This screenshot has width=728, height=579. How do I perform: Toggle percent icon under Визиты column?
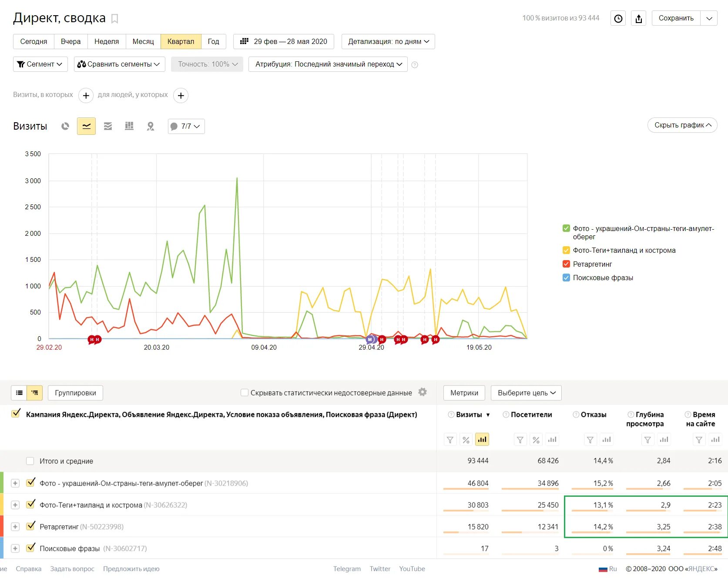pyautogui.click(x=466, y=440)
